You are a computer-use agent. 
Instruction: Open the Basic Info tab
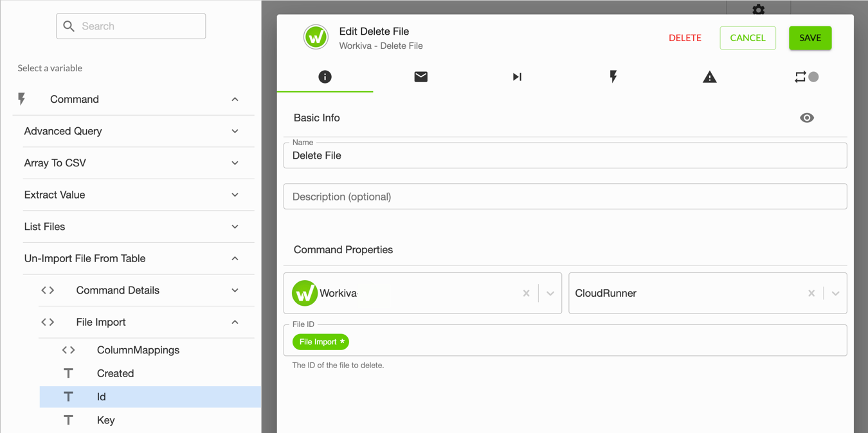(325, 76)
